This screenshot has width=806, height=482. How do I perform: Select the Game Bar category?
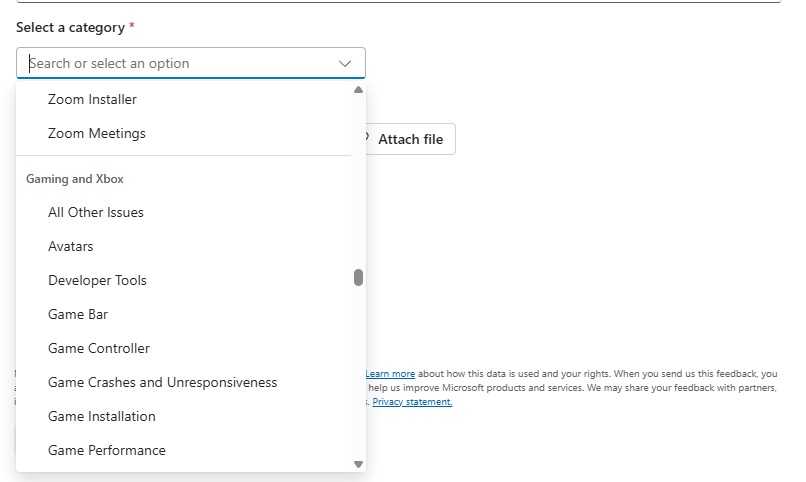pos(184,314)
